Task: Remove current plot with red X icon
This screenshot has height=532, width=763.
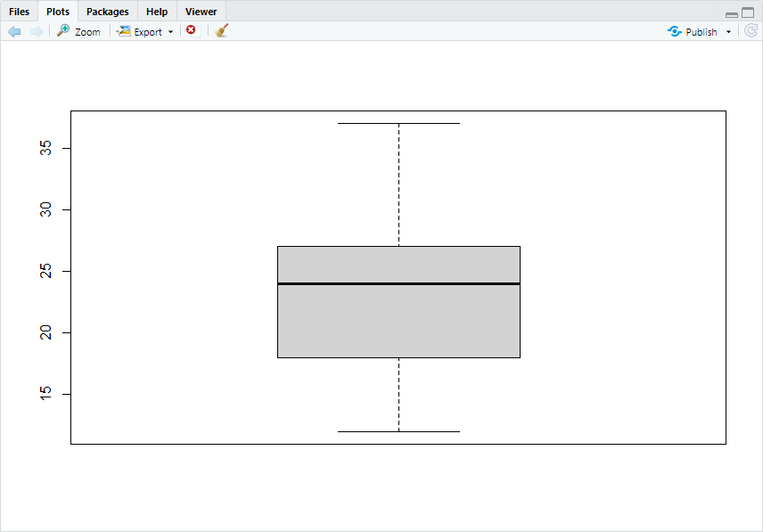Action: coord(192,31)
